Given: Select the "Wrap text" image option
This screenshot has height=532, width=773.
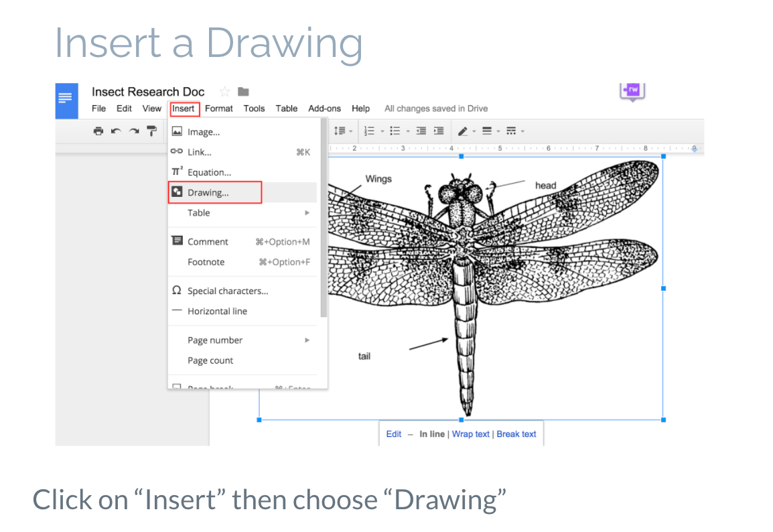Looking at the screenshot, I should click(471, 434).
